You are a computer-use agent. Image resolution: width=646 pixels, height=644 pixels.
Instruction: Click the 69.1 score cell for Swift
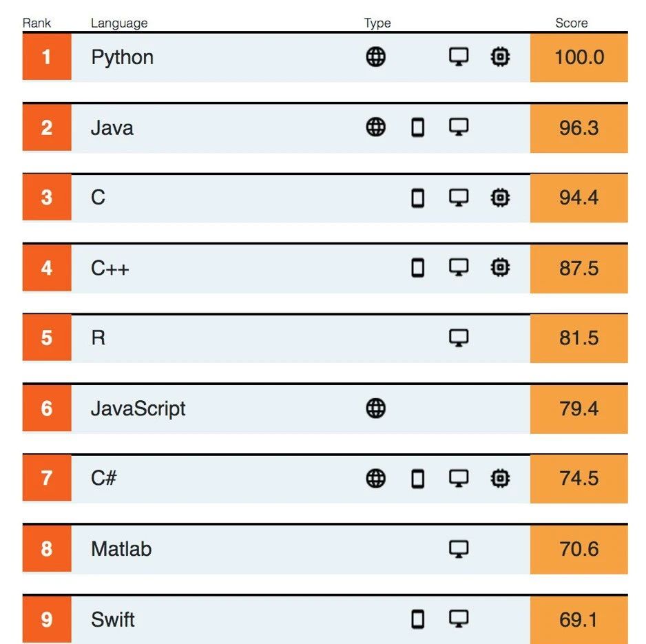point(579,620)
